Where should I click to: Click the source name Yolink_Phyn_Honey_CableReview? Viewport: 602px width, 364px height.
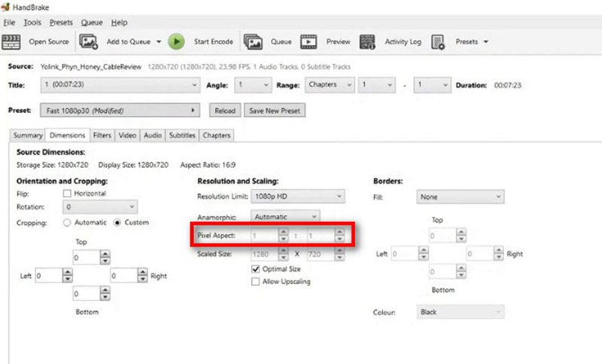(x=91, y=67)
